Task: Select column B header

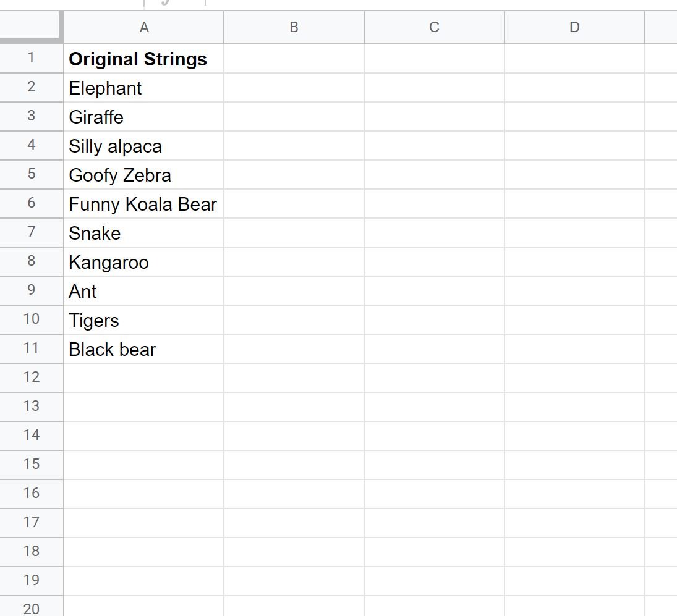Action: pyautogui.click(x=294, y=27)
